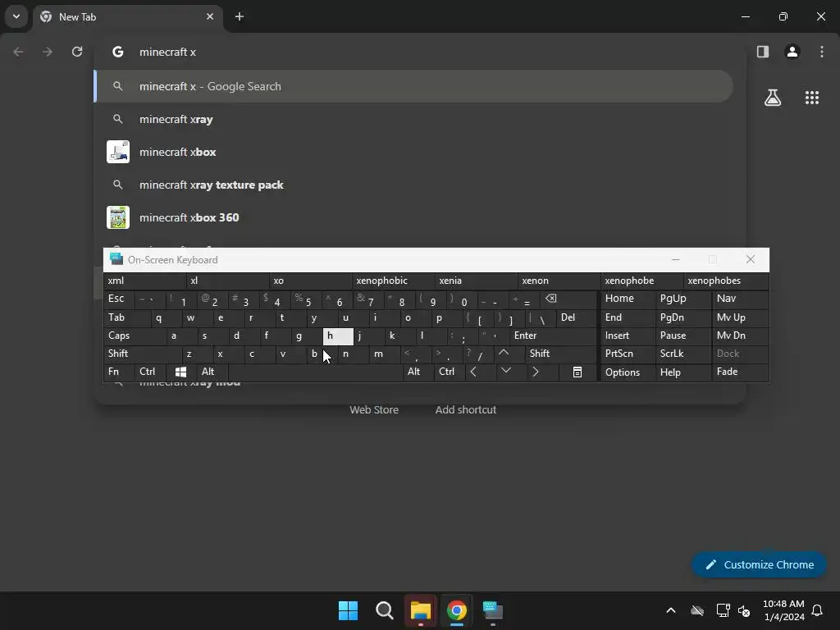Click the Help key on keyboard
Viewport: 840px width, 630px height.
coord(682,372)
